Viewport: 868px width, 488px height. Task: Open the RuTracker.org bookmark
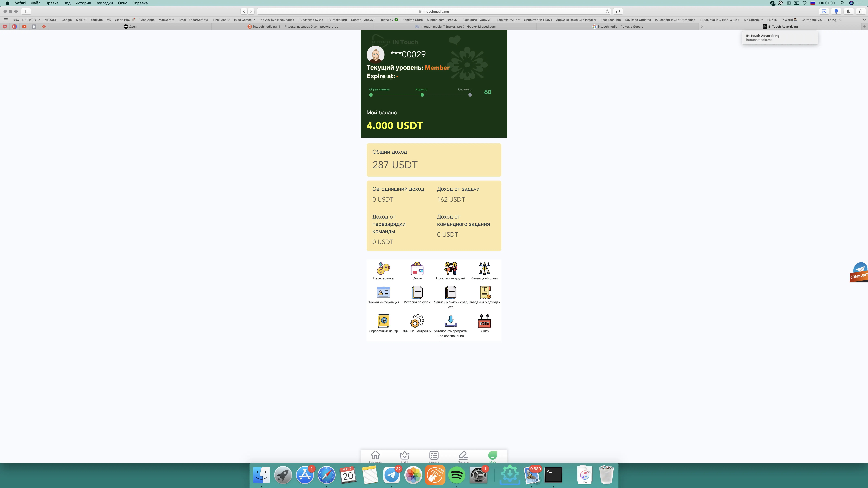click(337, 20)
